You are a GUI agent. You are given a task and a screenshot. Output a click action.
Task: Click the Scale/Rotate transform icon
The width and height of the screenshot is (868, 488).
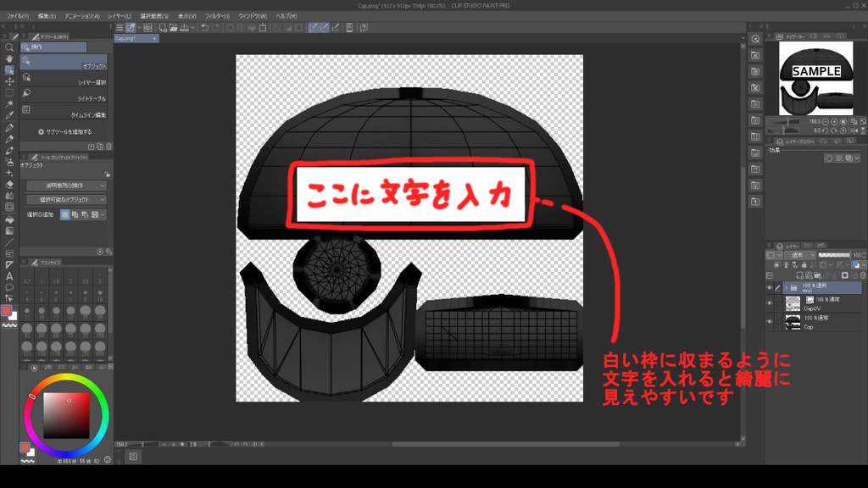coord(263,27)
